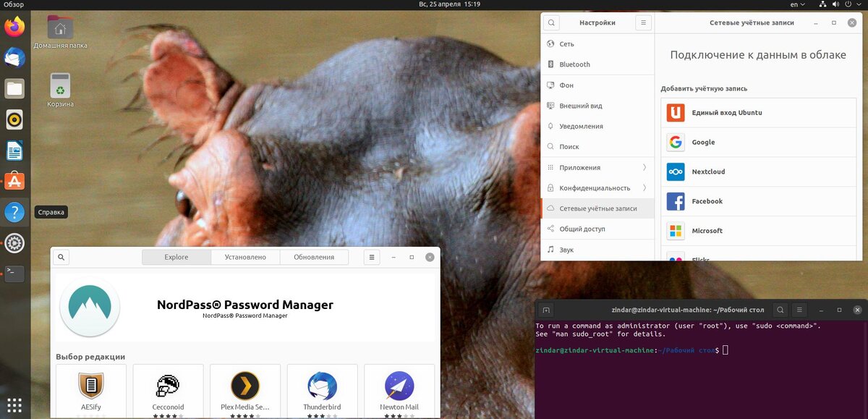Open Firefox from the dock

tap(14, 27)
